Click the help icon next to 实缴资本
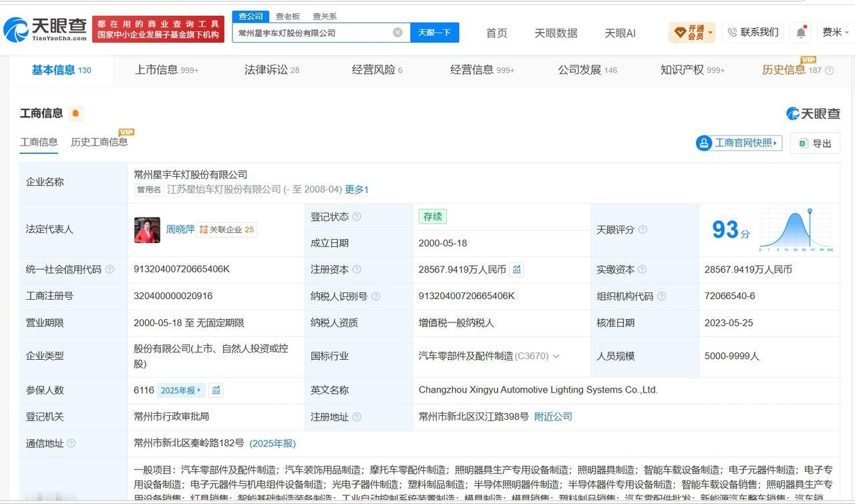The height and width of the screenshot is (504, 855). point(642,270)
